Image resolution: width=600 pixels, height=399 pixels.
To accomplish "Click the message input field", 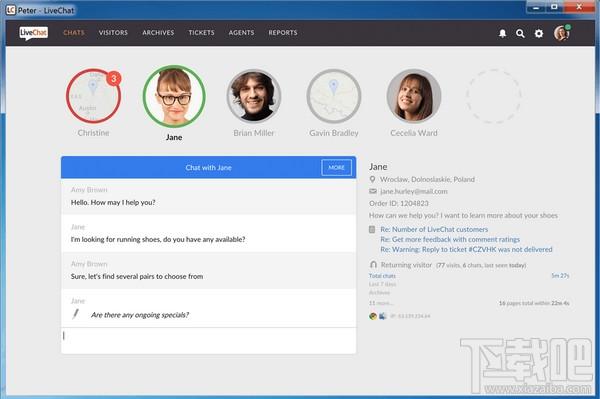I will pos(209,340).
